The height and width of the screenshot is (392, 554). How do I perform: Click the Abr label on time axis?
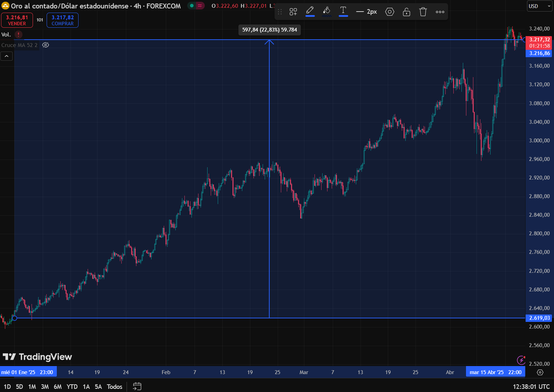[450, 372]
